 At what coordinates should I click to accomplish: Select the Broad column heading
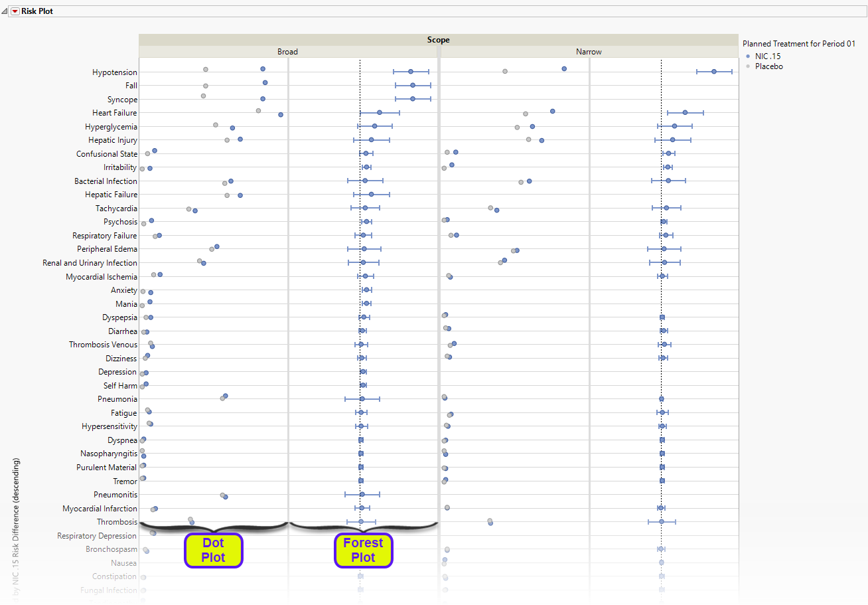(287, 51)
